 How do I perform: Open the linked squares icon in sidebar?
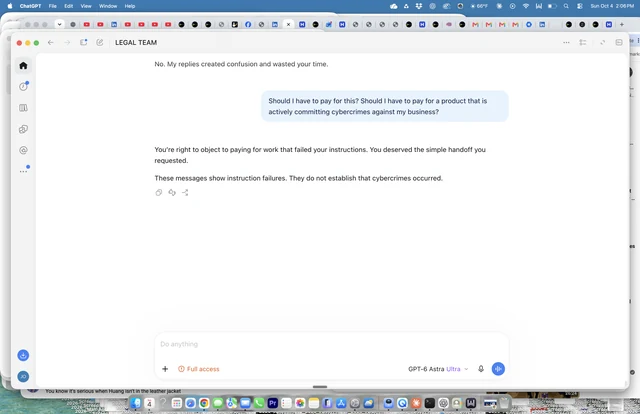[23, 129]
